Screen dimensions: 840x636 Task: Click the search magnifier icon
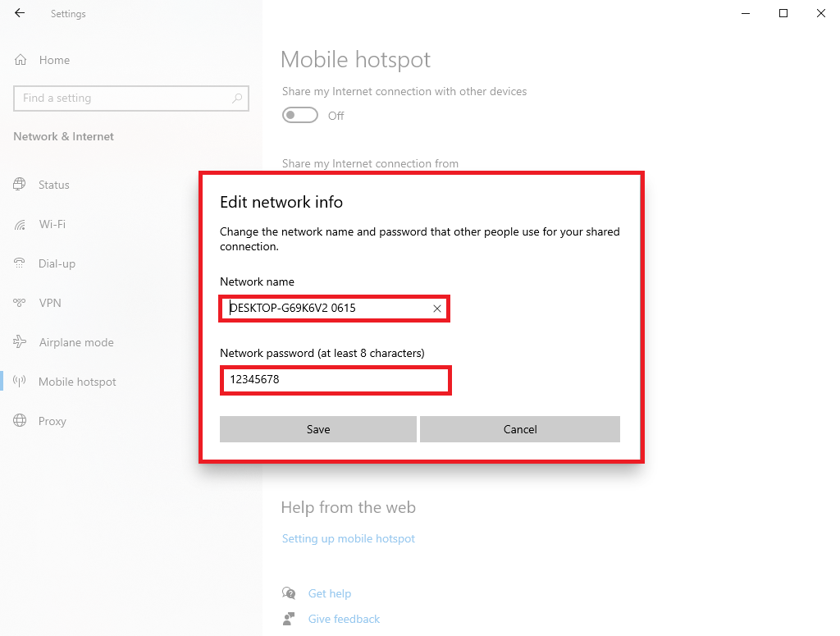(x=237, y=98)
